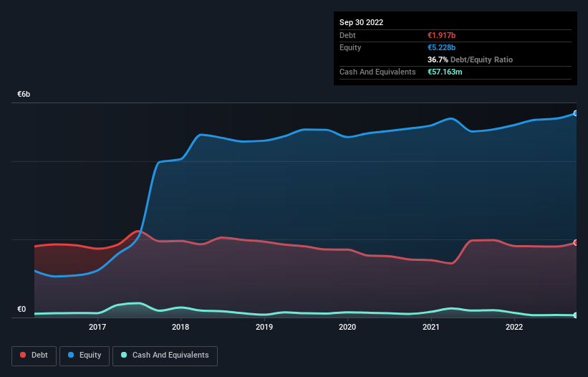Click the €1.917b debt value
The image size is (588, 377).
[441, 35]
